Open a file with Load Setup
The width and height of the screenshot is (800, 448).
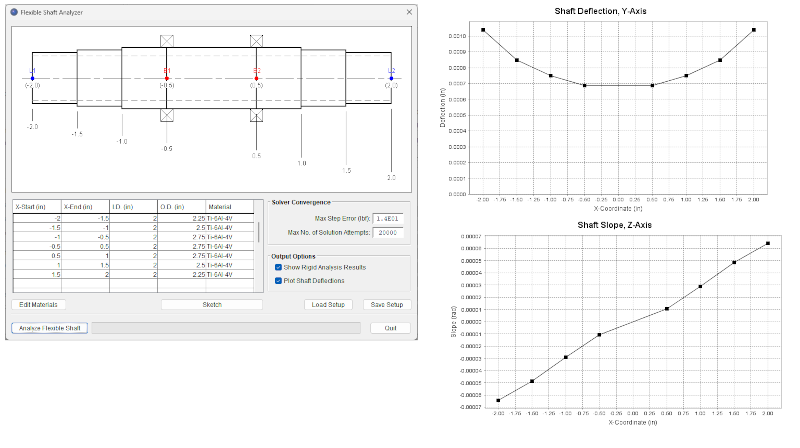tap(330, 304)
